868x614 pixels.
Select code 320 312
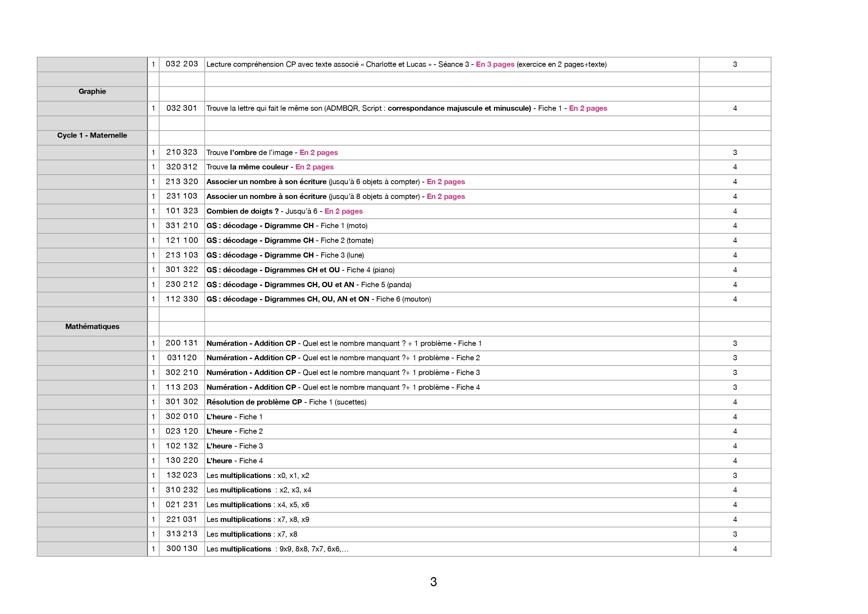coord(182,167)
